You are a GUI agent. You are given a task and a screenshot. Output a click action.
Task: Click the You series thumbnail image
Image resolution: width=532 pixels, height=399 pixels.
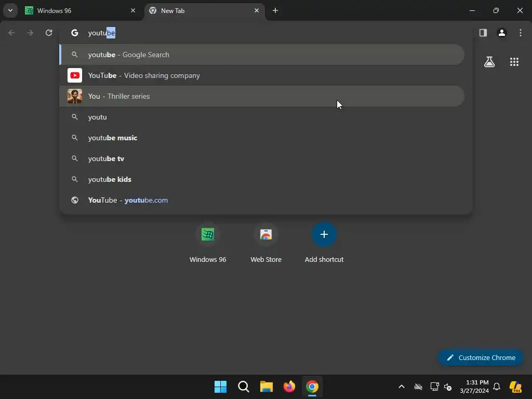coord(75,96)
